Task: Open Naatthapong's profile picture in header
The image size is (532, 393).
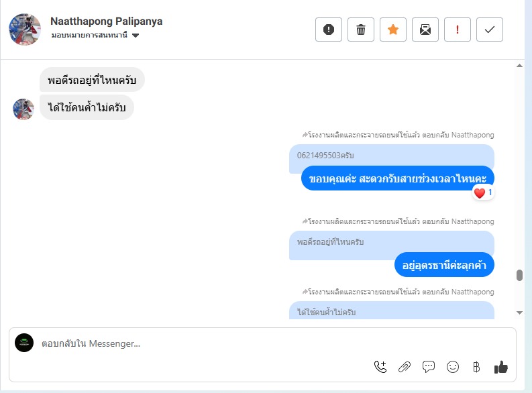Action: pos(25,29)
